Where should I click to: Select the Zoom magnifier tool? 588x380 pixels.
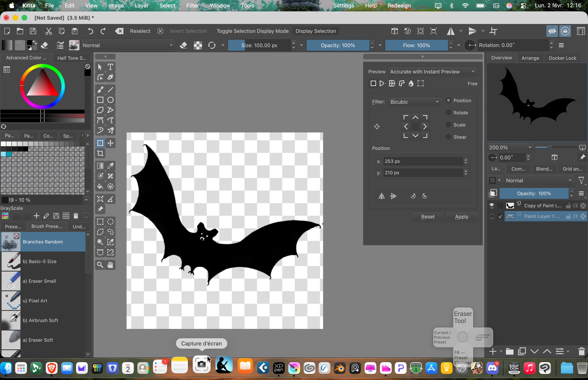(100, 265)
